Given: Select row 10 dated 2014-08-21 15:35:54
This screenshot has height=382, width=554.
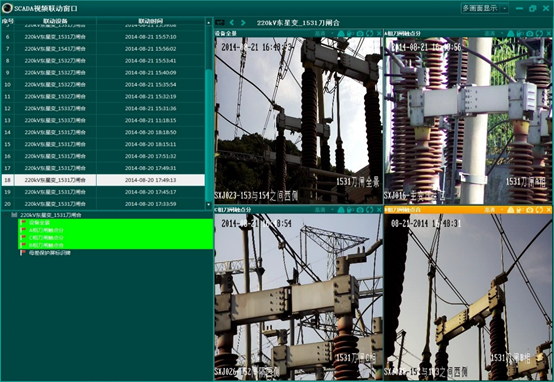Looking at the screenshot, I should [x=103, y=85].
